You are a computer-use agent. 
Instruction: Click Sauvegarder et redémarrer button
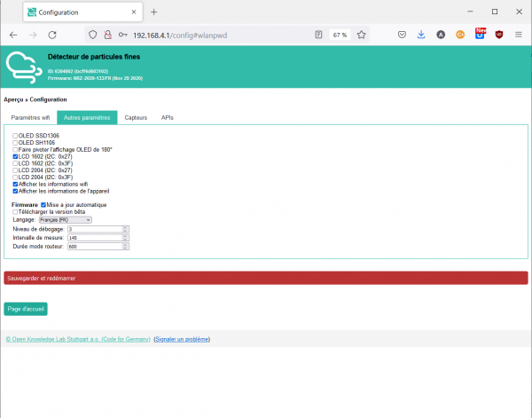266,278
